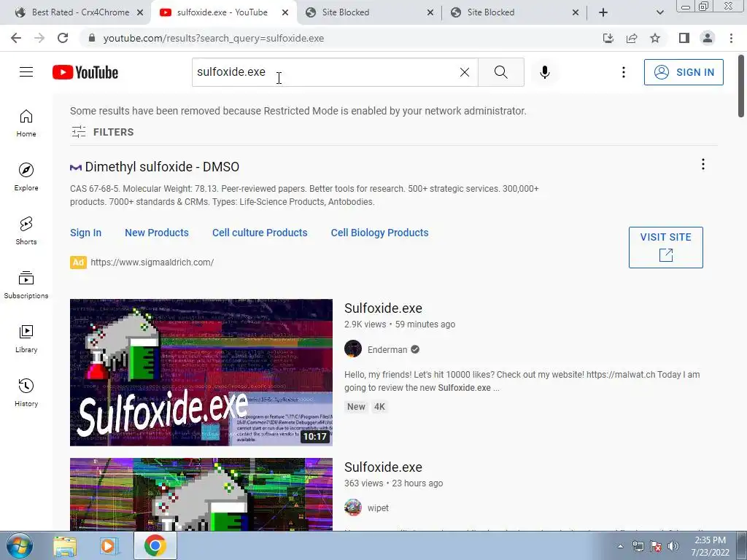The height and width of the screenshot is (560, 747).
Task: Open the YouTube hamburger guide menu
Action: 26,72
